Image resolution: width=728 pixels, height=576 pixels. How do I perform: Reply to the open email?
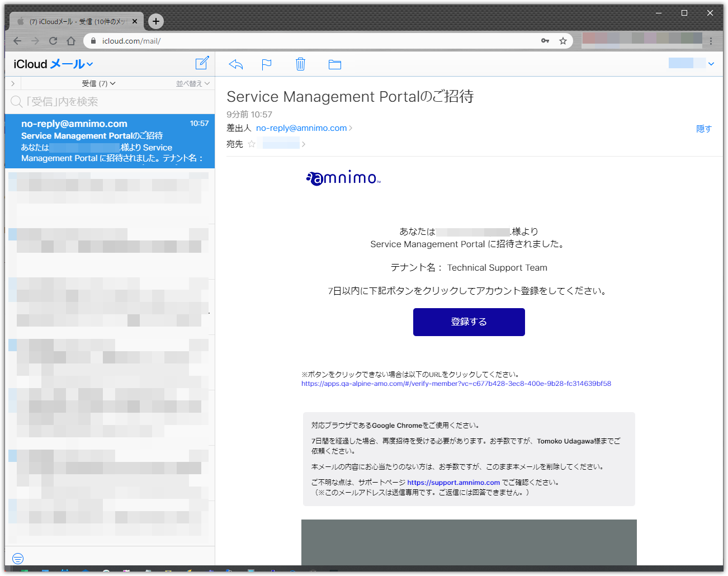(x=236, y=64)
